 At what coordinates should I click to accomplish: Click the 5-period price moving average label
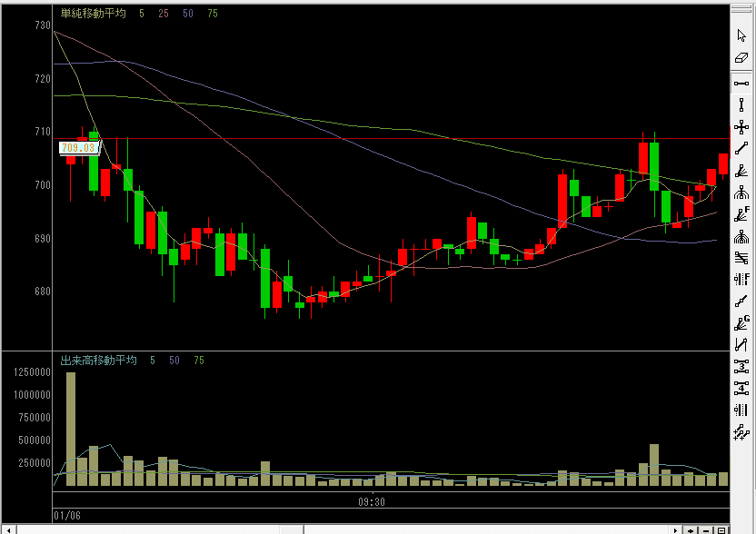coord(141,14)
